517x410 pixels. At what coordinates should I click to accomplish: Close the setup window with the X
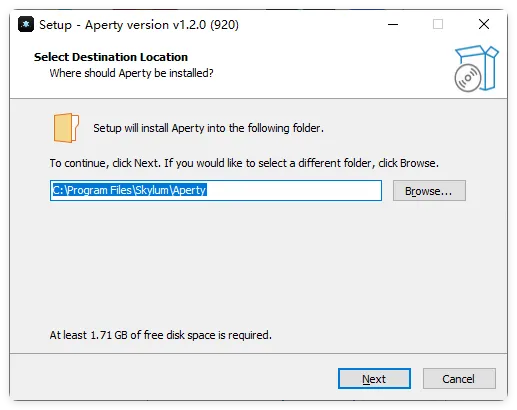click(x=484, y=24)
